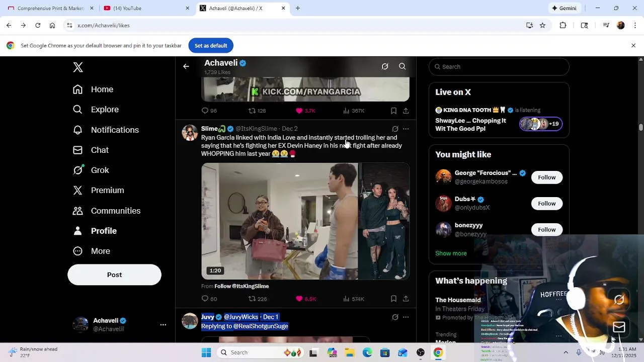Unlike the post with 3.7K likes
Viewport: 644px width, 362px height.
click(305, 111)
